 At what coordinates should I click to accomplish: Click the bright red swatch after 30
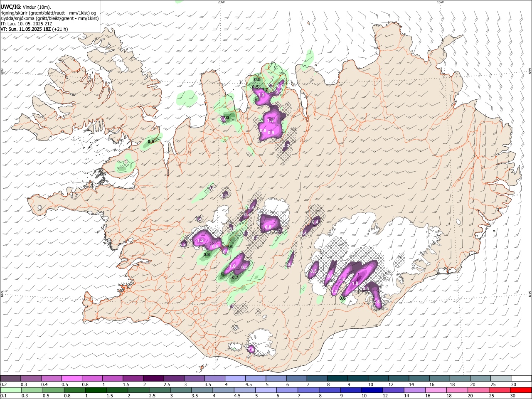point(520,390)
